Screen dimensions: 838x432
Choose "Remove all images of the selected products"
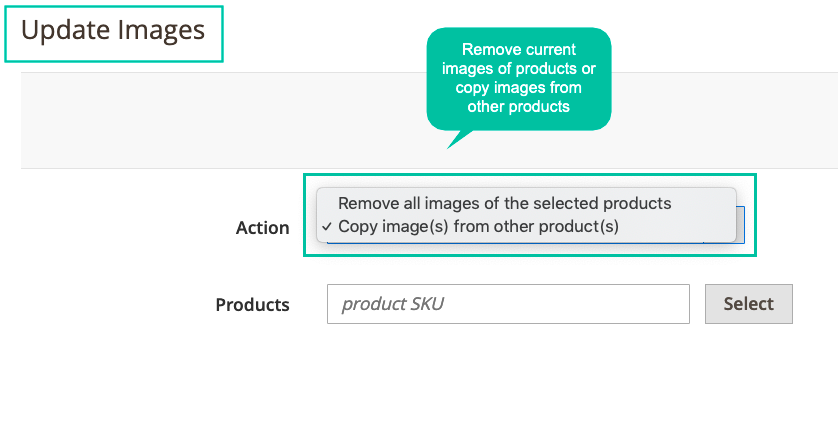tap(505, 204)
